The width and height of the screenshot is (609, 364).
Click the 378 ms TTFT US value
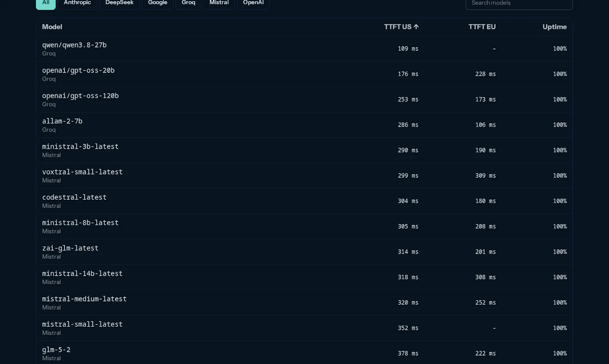(x=408, y=353)
